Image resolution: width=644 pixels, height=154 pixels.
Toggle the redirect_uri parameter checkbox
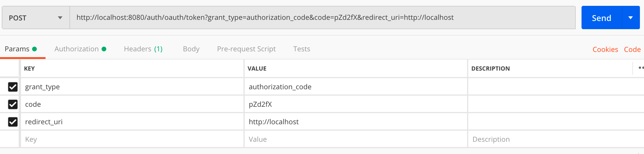click(x=13, y=122)
